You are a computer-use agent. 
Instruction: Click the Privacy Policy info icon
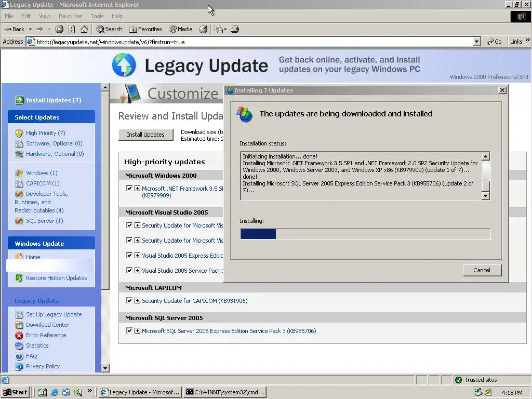click(19, 366)
